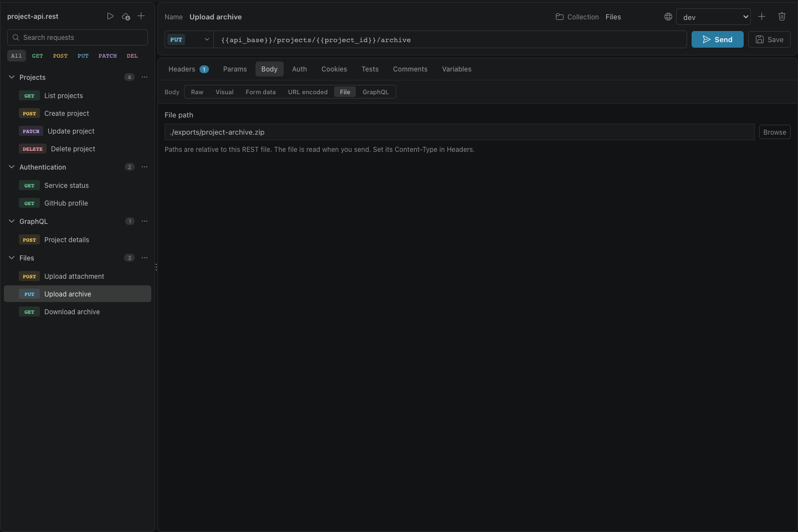Collapse the Files group chevron
Image resolution: width=798 pixels, height=532 pixels.
pyautogui.click(x=12, y=258)
